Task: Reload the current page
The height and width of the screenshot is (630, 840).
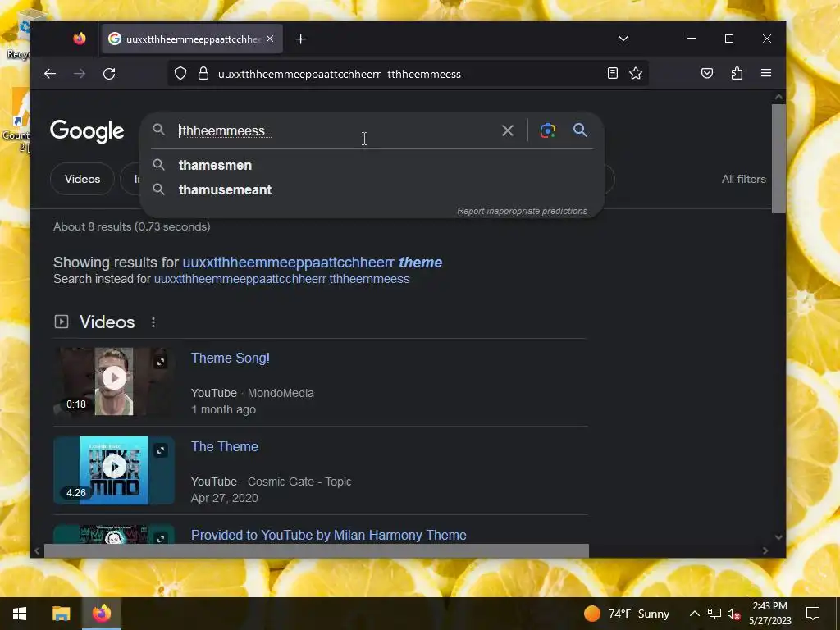Action: tap(109, 73)
